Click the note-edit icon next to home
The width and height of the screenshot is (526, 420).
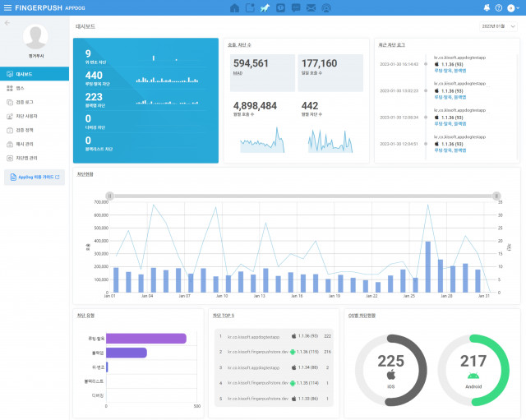click(x=250, y=7)
